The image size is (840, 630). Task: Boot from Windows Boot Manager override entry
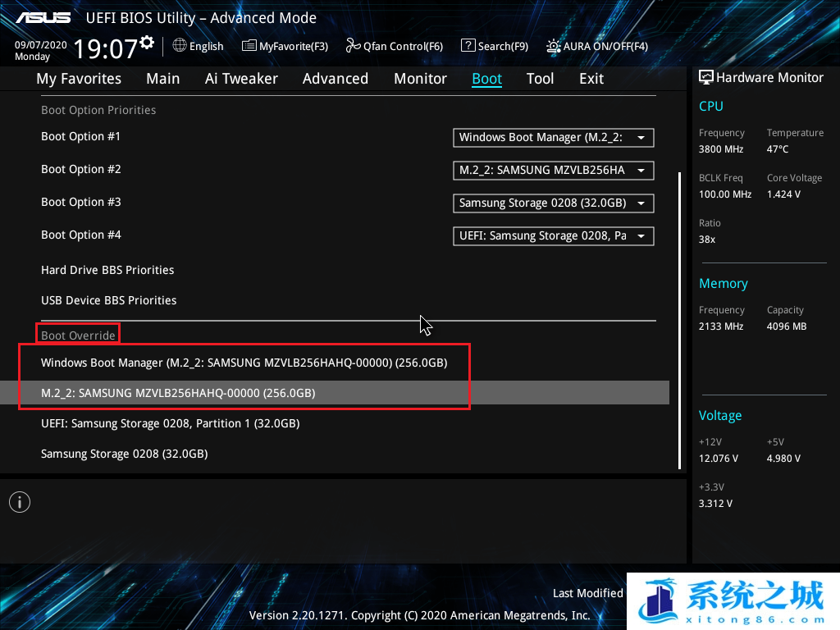pos(244,363)
